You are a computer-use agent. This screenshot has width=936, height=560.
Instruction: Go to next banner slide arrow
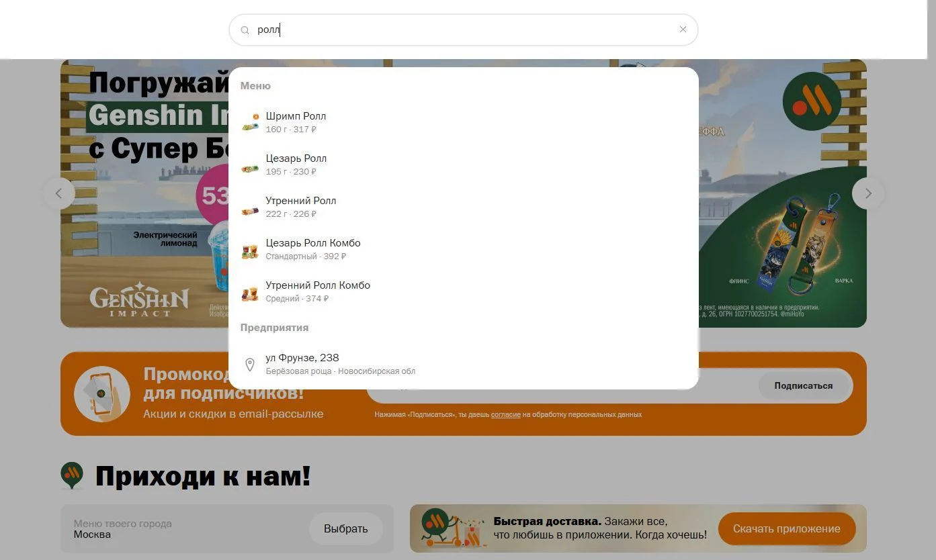pyautogui.click(x=868, y=193)
